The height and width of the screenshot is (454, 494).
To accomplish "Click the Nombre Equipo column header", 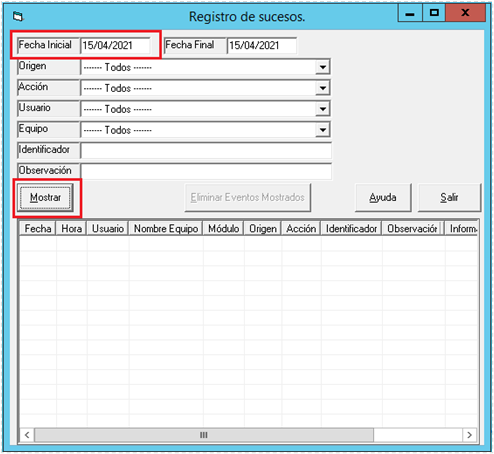I will (166, 229).
